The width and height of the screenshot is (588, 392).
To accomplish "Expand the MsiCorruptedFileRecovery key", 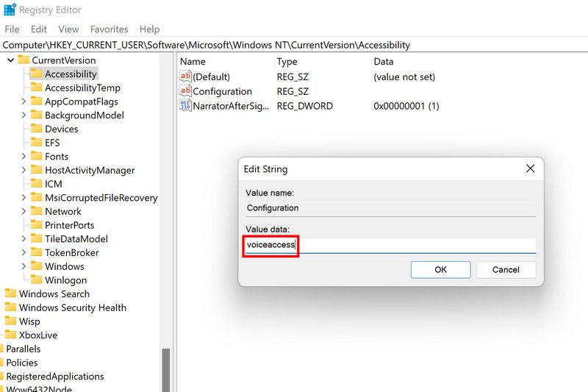I will point(24,197).
